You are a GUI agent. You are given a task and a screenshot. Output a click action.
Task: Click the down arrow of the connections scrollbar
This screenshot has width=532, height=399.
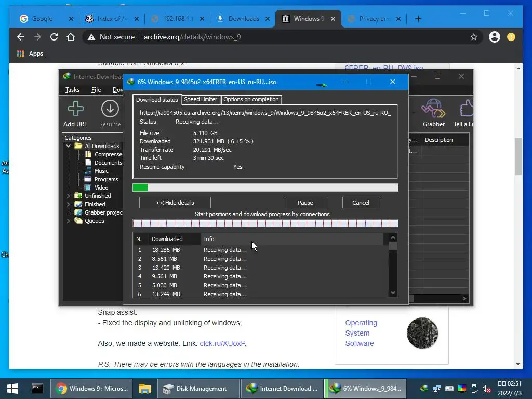tap(393, 293)
